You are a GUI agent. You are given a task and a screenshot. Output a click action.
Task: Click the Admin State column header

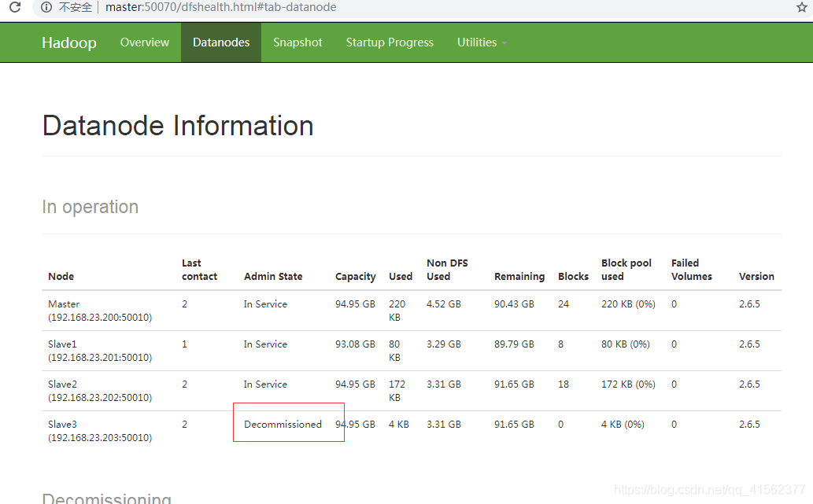(x=273, y=277)
